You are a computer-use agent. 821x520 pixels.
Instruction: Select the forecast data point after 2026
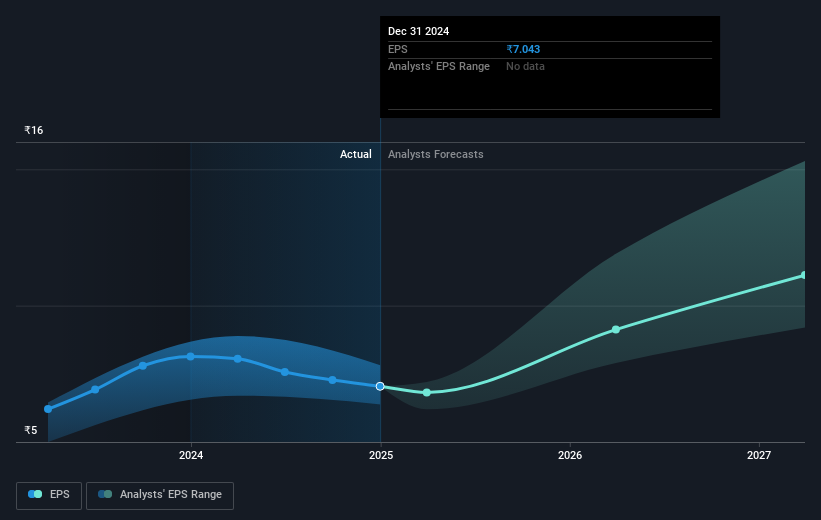pyautogui.click(x=616, y=329)
